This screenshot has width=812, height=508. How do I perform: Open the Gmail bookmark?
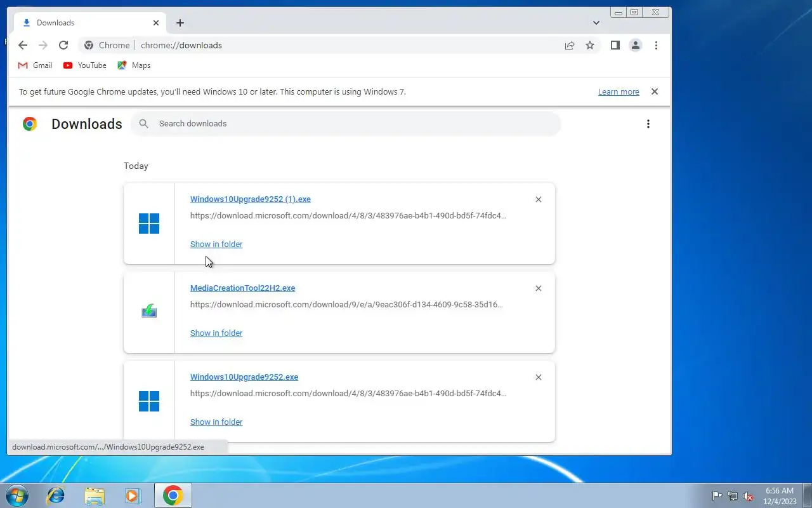coord(35,65)
